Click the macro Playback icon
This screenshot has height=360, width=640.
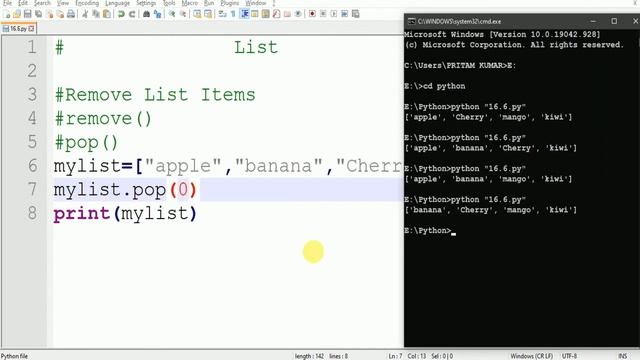tap(334, 14)
